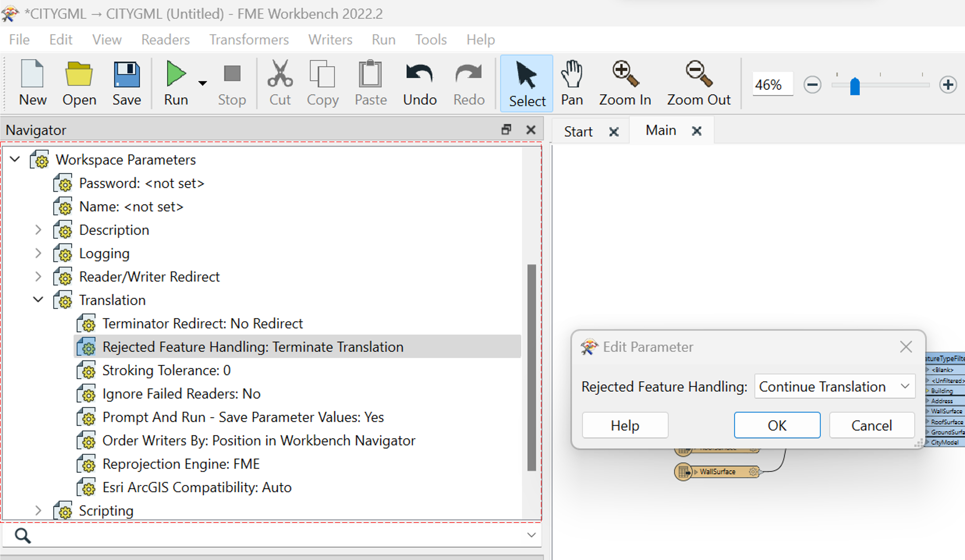Open the Writers menu
Viewport: 965px width, 560px height.
pyautogui.click(x=330, y=39)
